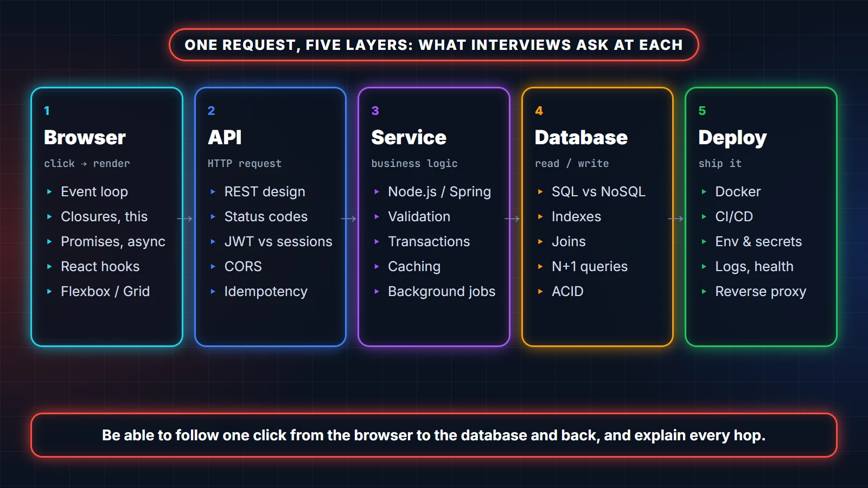This screenshot has width=868, height=488.
Task: Select 'Status codes' in API card
Action: [266, 216]
